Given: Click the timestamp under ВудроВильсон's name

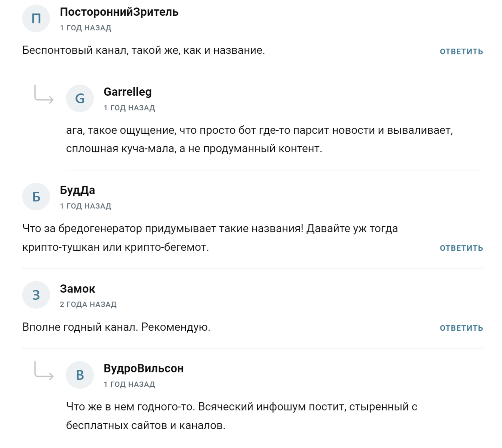Looking at the screenshot, I should point(129,384).
